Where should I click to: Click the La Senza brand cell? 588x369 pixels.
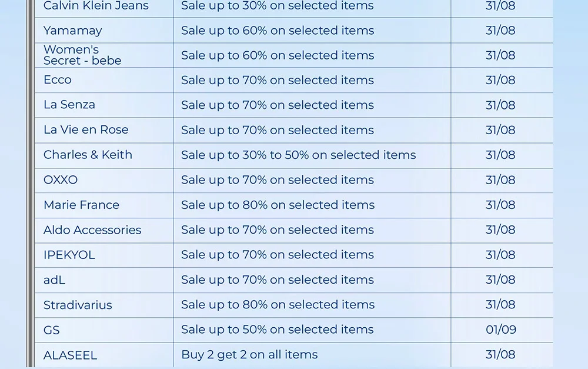(x=69, y=105)
